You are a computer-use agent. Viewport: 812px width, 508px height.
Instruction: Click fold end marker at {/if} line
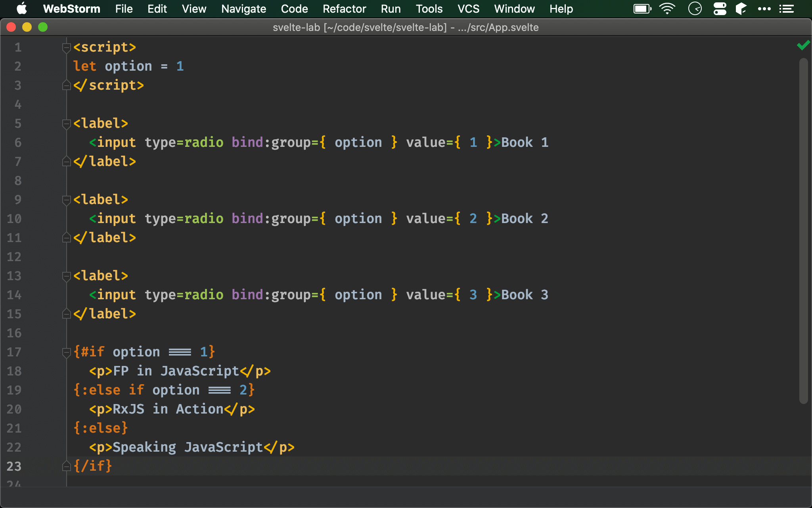point(66,466)
